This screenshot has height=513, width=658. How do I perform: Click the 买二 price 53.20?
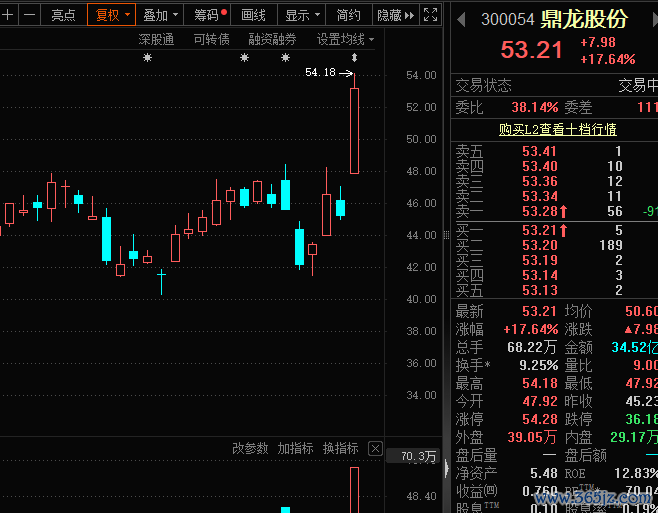[540, 245]
